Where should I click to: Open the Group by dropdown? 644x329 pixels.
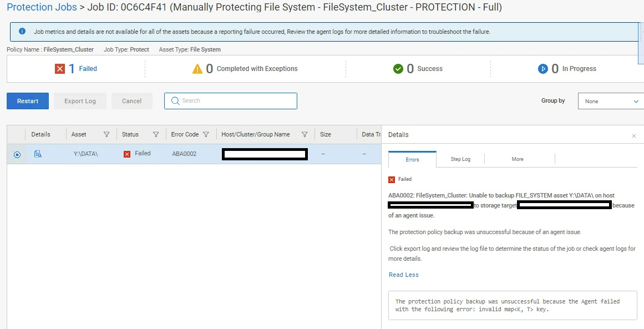point(611,102)
